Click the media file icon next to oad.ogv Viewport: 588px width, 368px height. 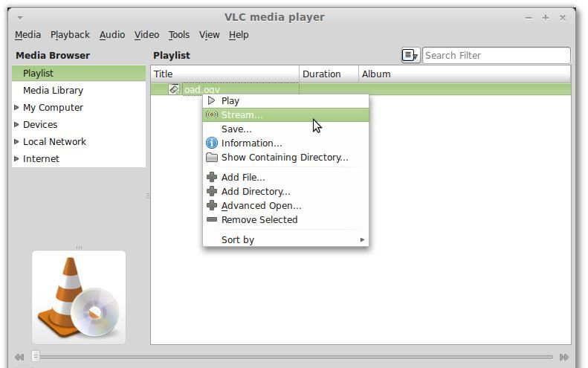(174, 89)
